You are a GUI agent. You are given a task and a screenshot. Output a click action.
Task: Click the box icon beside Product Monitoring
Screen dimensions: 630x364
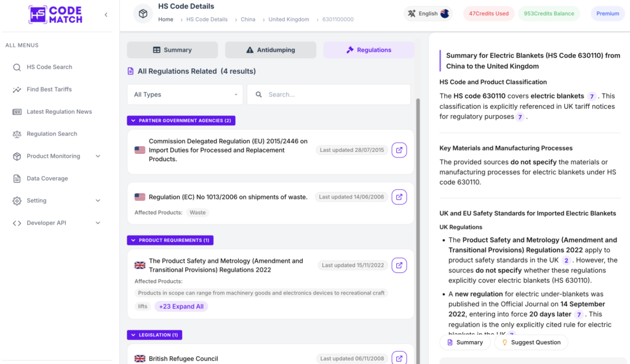click(17, 156)
